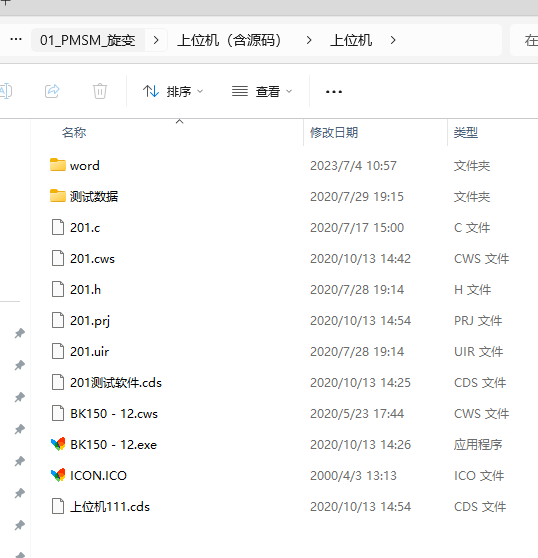Click the file name ICON.ICO
The image size is (538, 558).
coord(99,475)
